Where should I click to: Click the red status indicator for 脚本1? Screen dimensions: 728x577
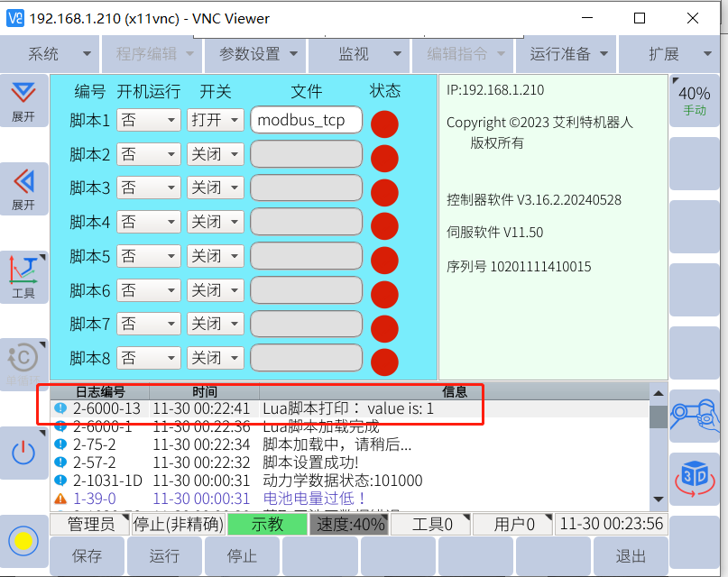(384, 124)
